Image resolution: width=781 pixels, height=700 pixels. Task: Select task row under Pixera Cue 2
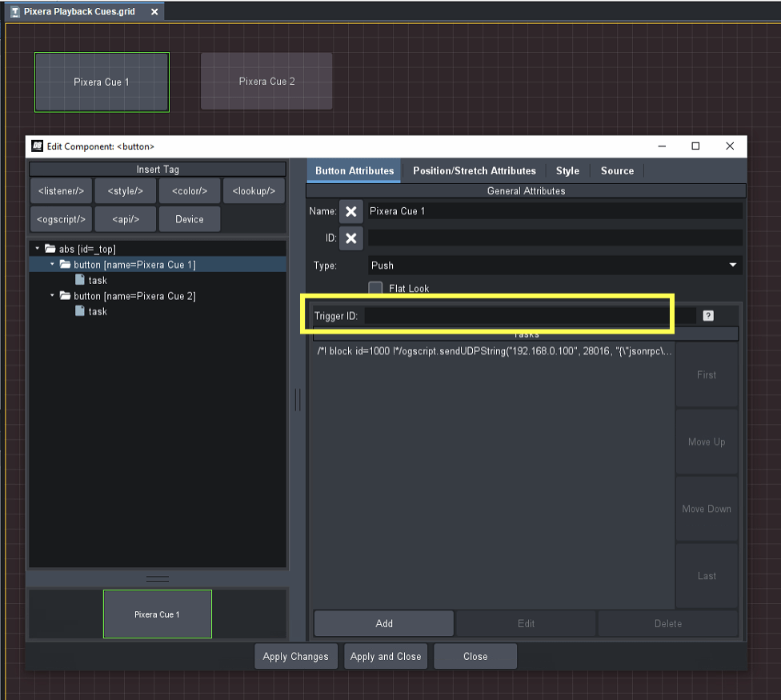[158, 311]
